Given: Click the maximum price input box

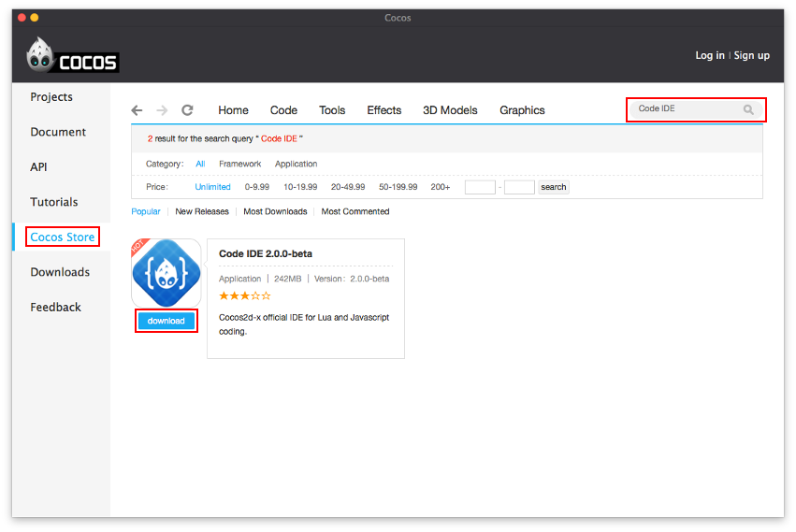Looking at the screenshot, I should coord(519,187).
